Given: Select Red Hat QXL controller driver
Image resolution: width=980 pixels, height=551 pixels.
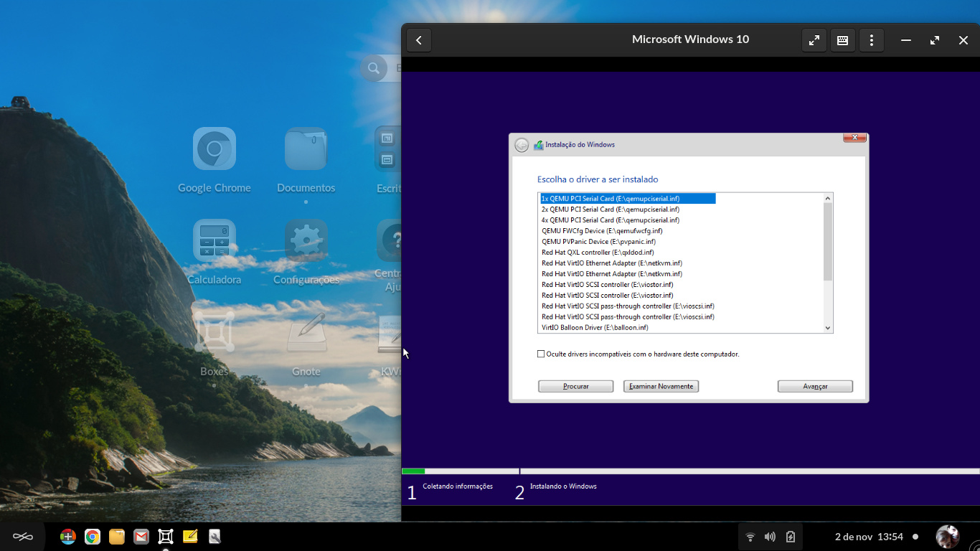Looking at the screenshot, I should coord(598,253).
